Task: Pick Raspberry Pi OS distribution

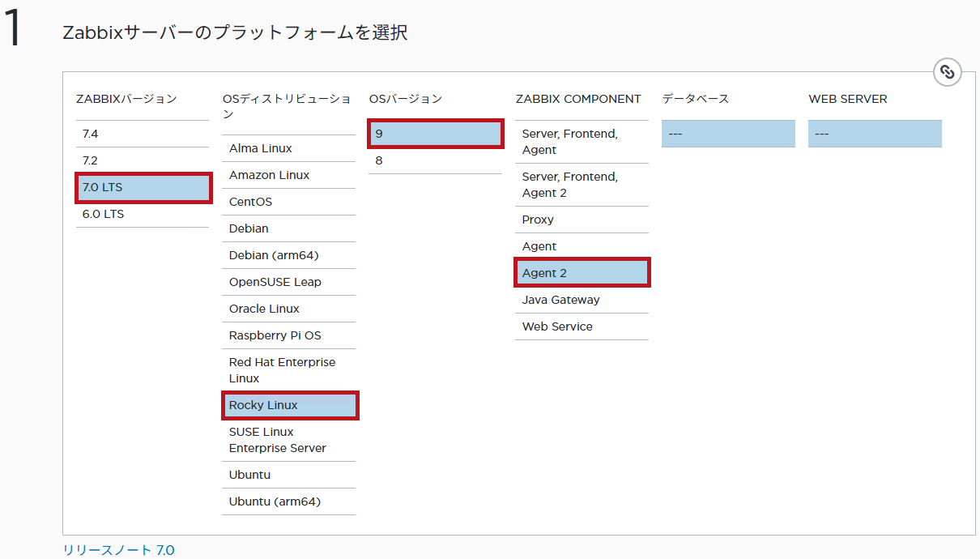Action: (x=289, y=335)
